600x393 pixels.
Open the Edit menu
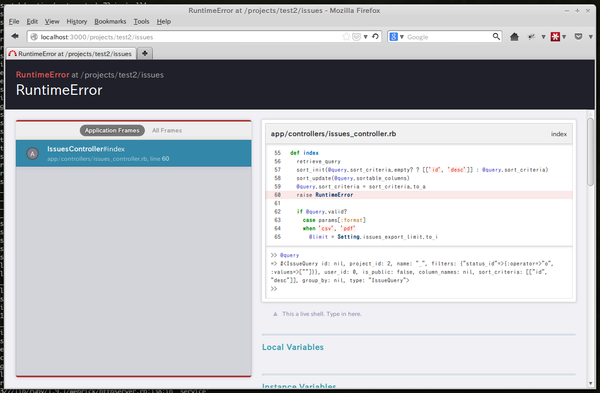(32, 21)
